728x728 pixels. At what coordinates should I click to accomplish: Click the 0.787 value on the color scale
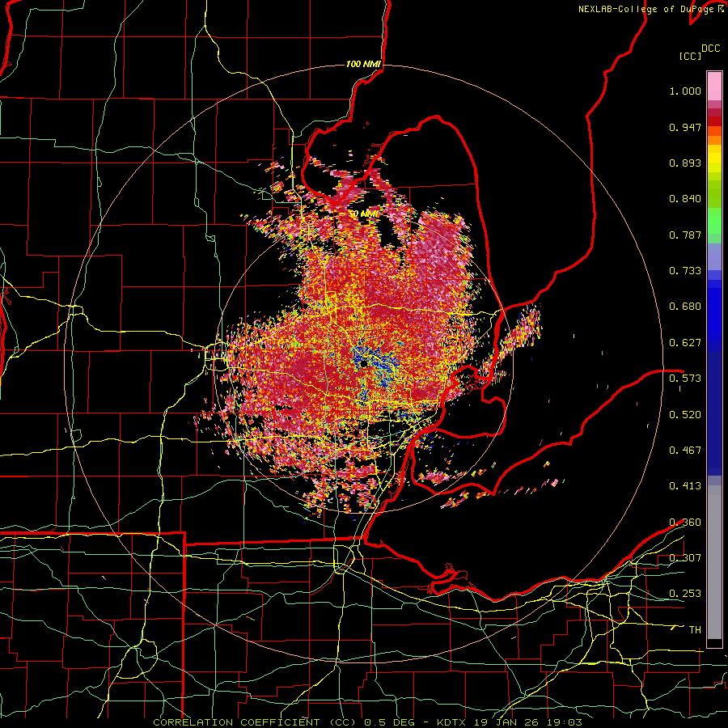coord(685,235)
